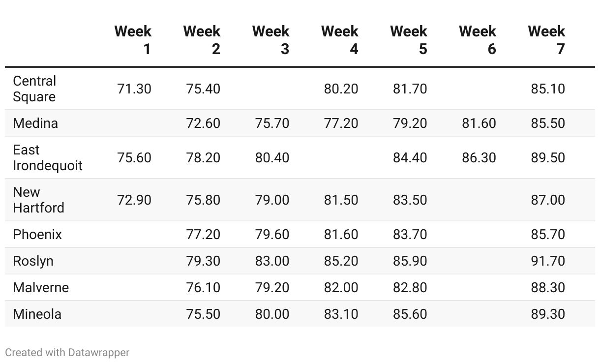Select Roslyn's Week 7 value 91.70

tap(548, 261)
